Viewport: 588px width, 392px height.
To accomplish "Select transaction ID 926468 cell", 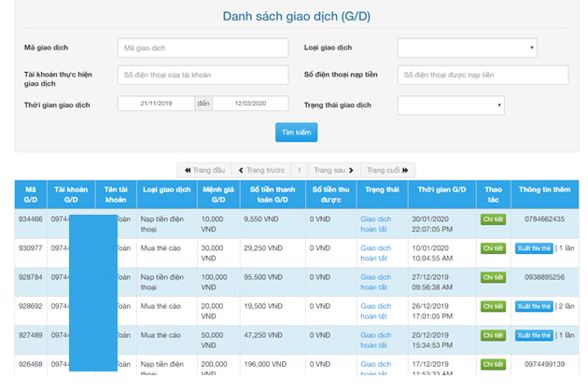I will 31,364.
